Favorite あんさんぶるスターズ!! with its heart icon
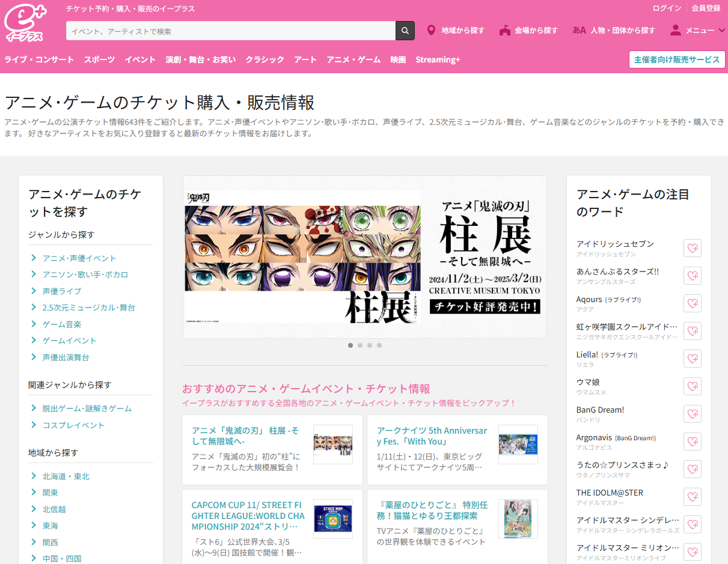The height and width of the screenshot is (564, 728). (x=693, y=276)
